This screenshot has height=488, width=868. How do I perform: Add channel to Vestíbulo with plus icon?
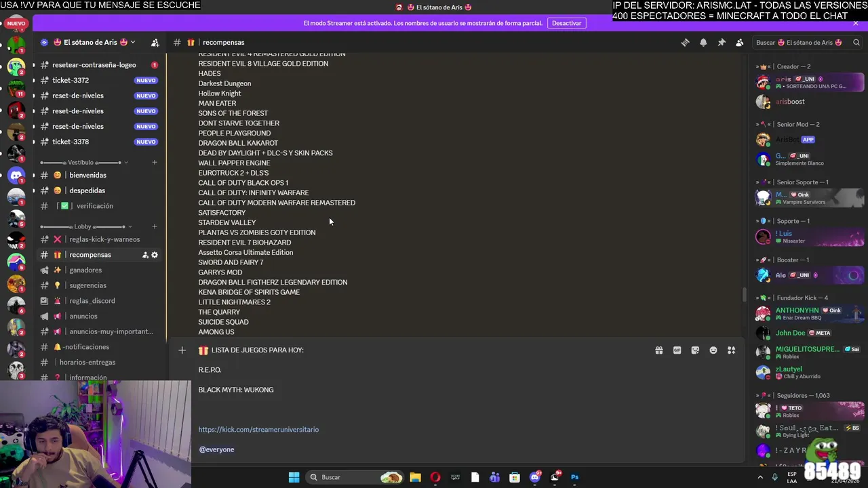pyautogui.click(x=155, y=163)
